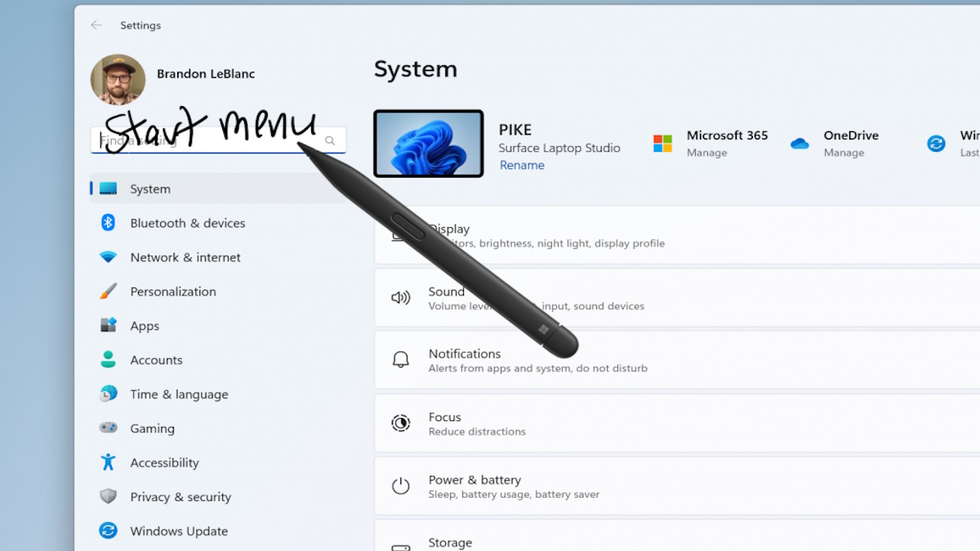Click Manage under OneDrive

click(x=844, y=153)
